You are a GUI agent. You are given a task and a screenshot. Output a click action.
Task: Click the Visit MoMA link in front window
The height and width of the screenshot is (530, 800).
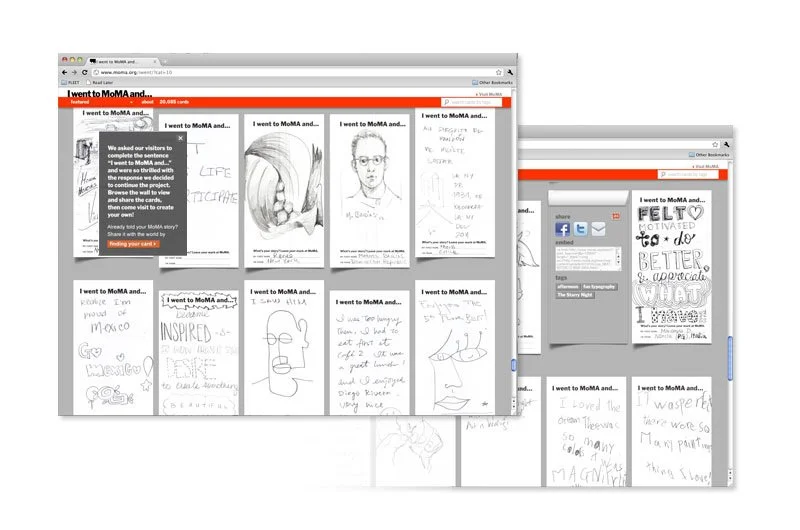[489, 94]
